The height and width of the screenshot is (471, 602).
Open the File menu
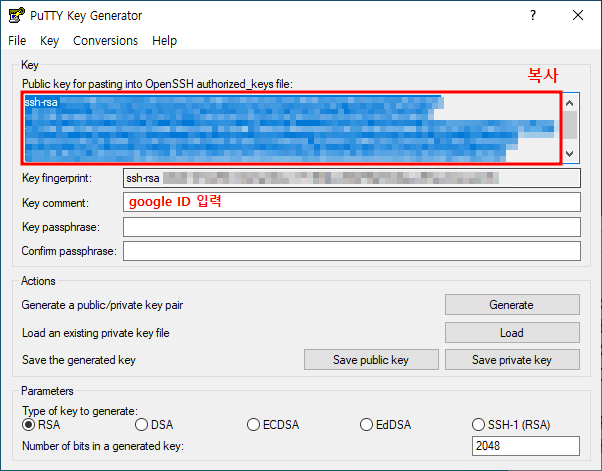[17, 41]
